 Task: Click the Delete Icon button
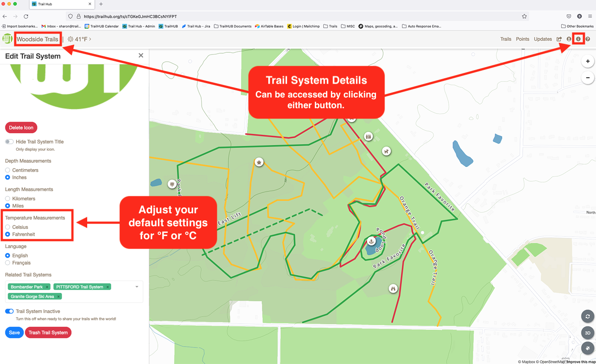point(21,127)
